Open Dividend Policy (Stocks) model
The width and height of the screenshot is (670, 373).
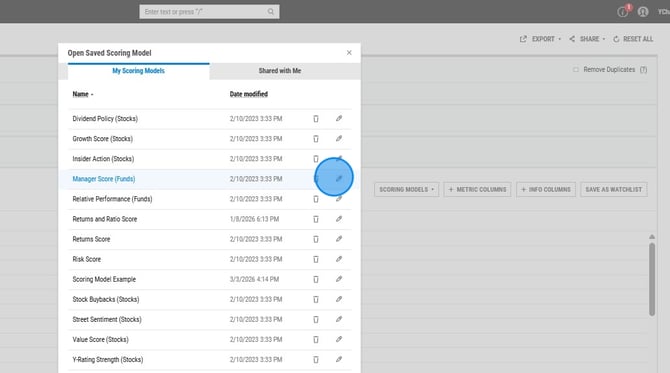[105, 119]
